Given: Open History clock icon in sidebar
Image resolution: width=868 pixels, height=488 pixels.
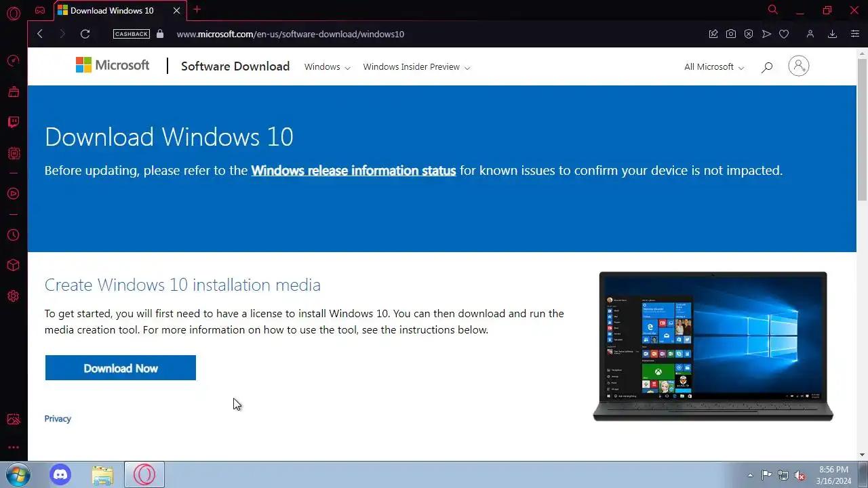Looking at the screenshot, I should point(13,235).
